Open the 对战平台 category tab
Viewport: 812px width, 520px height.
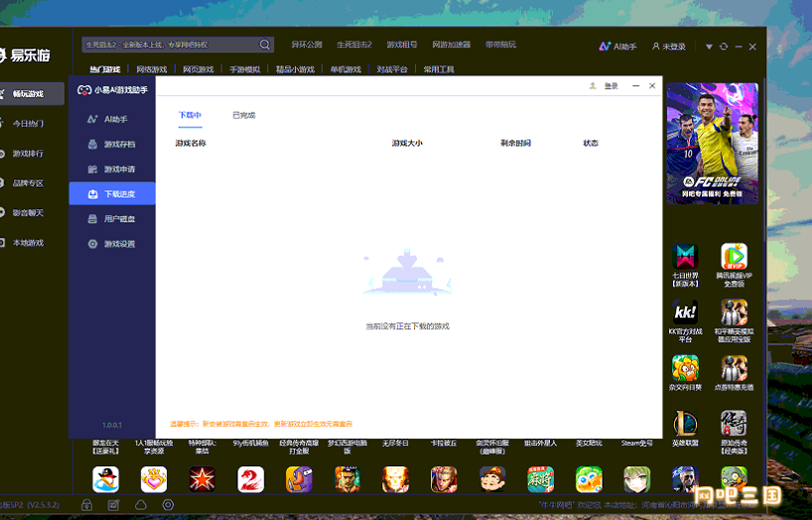pyautogui.click(x=392, y=69)
